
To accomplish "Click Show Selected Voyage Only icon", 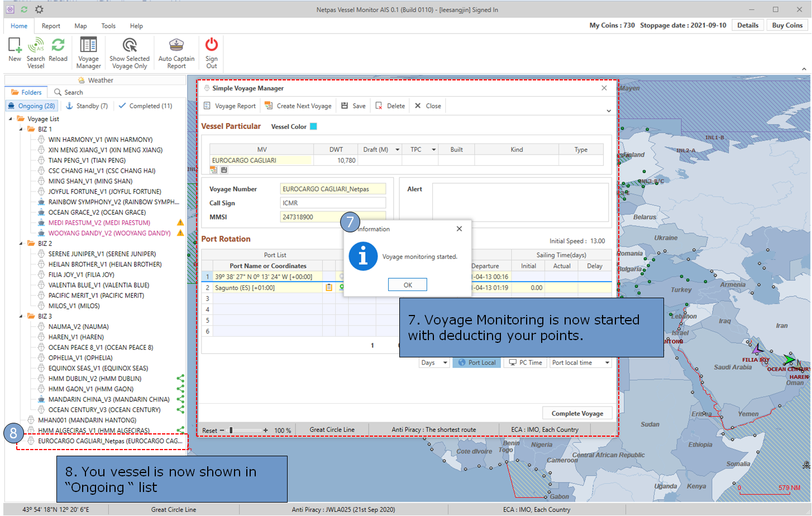I will point(130,46).
